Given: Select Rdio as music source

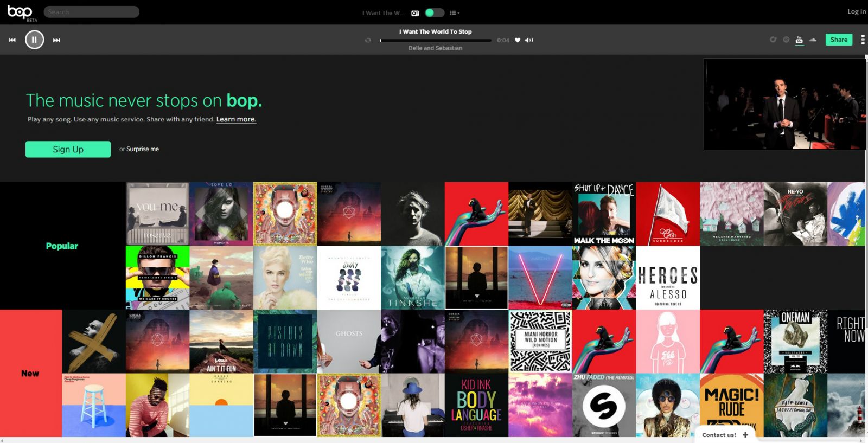Looking at the screenshot, I should (x=773, y=40).
